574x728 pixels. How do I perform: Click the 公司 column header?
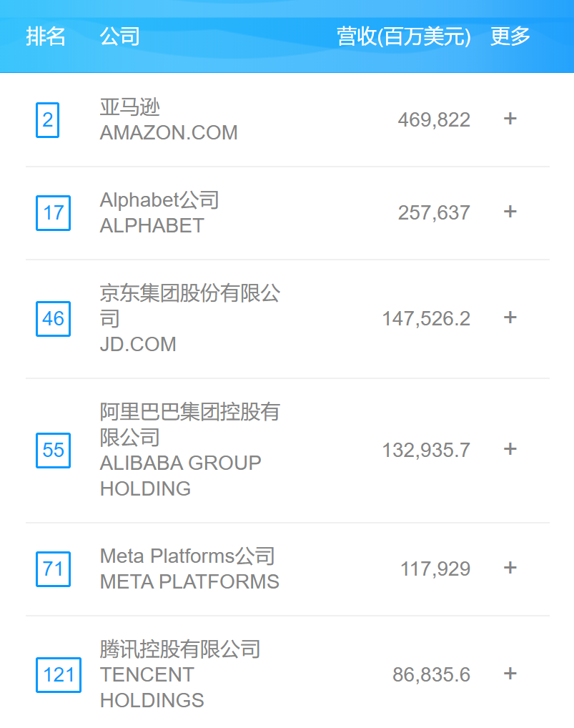119,36
